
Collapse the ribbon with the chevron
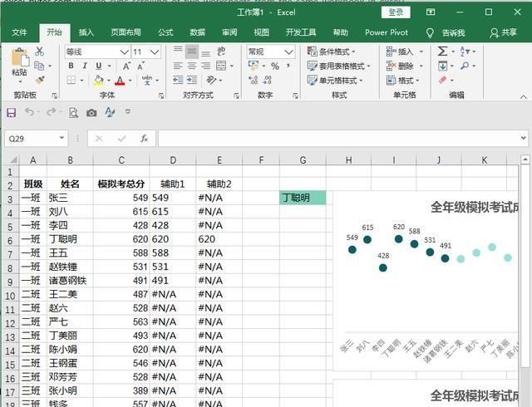click(x=523, y=97)
